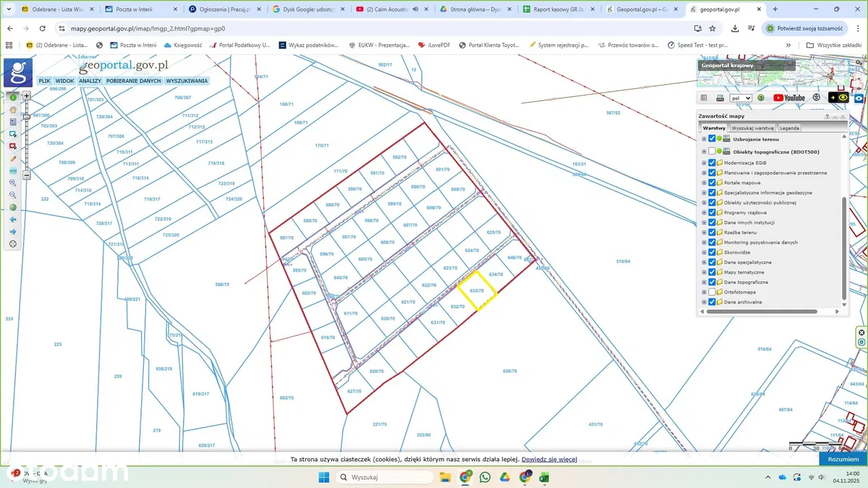Select the zoom-out magnifier tool
This screenshot has width=868, height=488.
[13, 195]
